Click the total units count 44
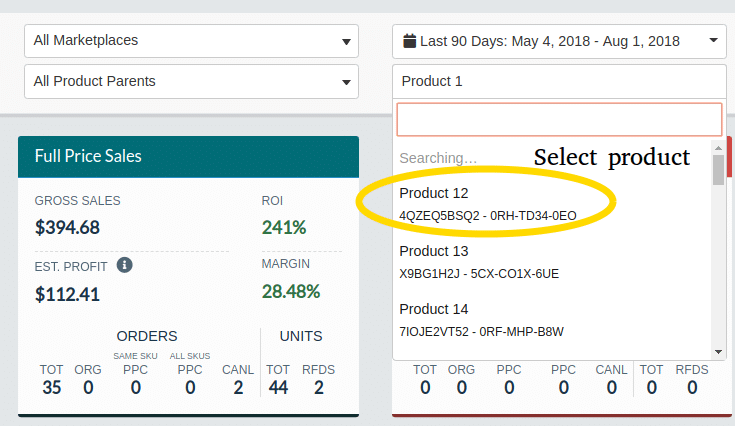 (x=278, y=388)
